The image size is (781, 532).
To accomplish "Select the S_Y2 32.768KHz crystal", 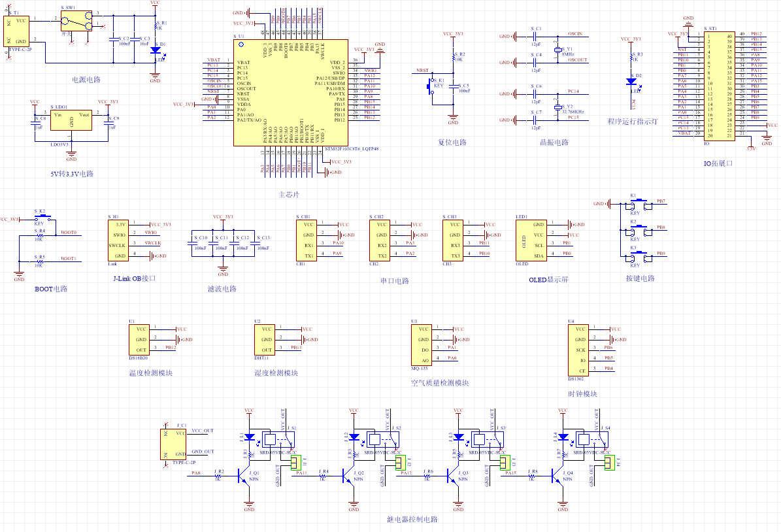I will click(x=558, y=107).
